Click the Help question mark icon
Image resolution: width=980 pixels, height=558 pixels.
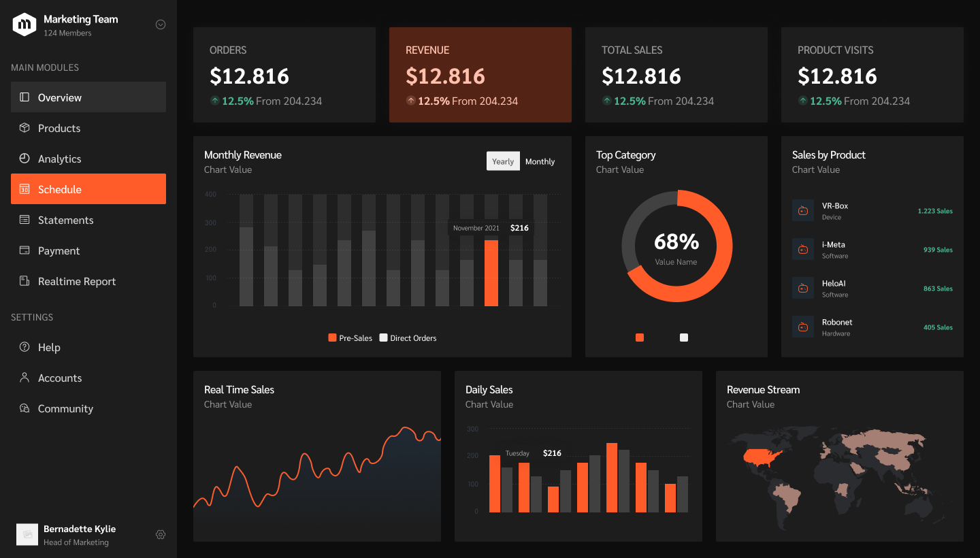tap(24, 347)
